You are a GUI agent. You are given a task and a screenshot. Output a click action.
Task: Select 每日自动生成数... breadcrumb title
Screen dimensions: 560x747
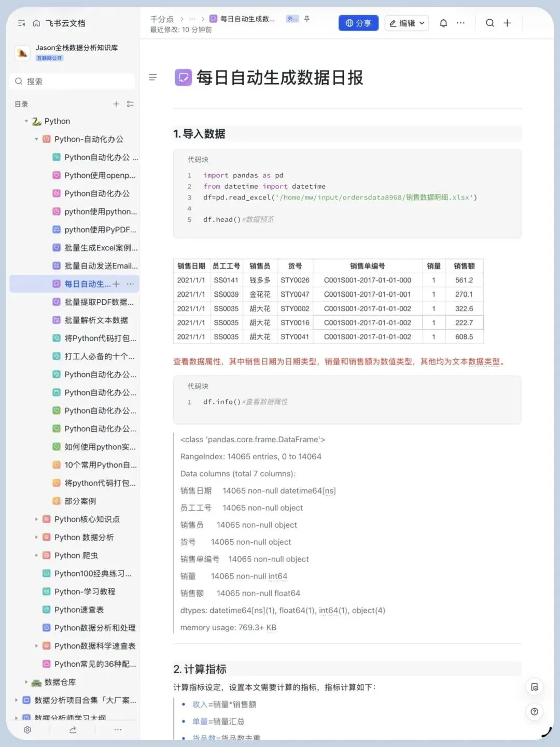(247, 19)
